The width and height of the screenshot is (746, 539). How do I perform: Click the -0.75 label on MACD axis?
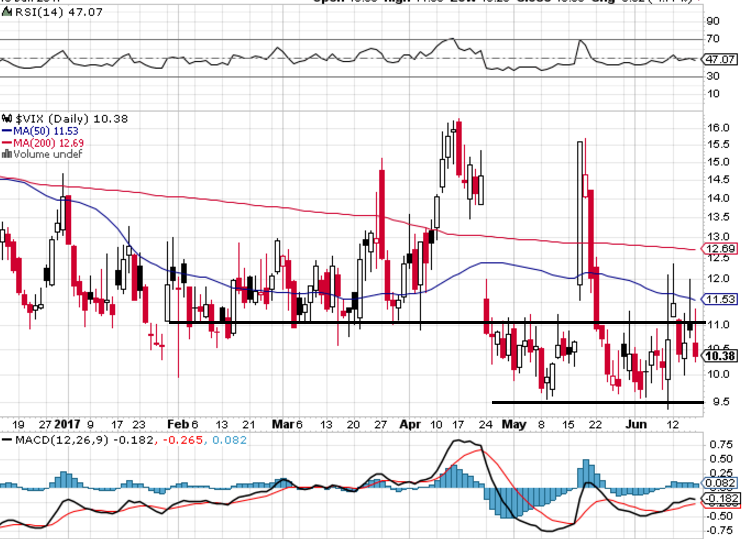tap(719, 530)
